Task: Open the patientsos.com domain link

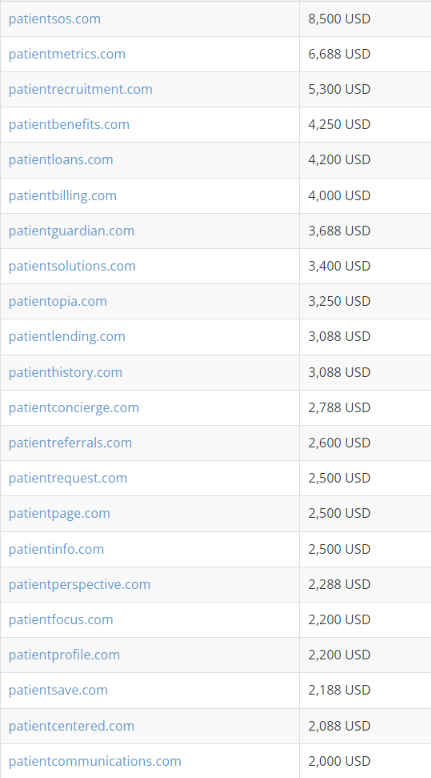Action: coord(55,19)
